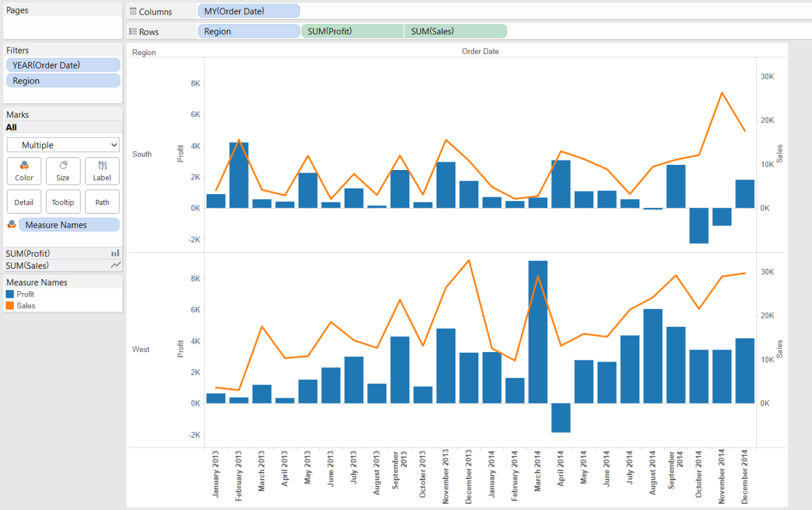Click the Path button on Marks card

click(x=102, y=202)
